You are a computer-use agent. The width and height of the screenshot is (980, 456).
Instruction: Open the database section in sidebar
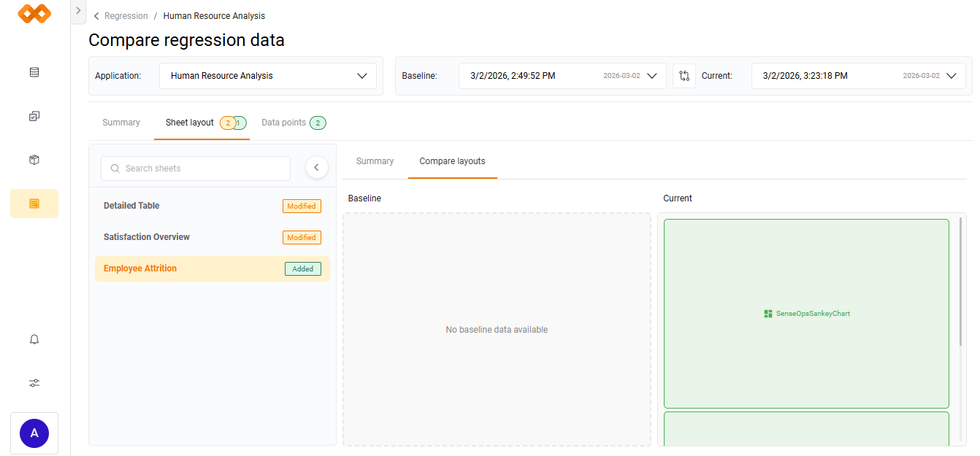tap(34, 72)
